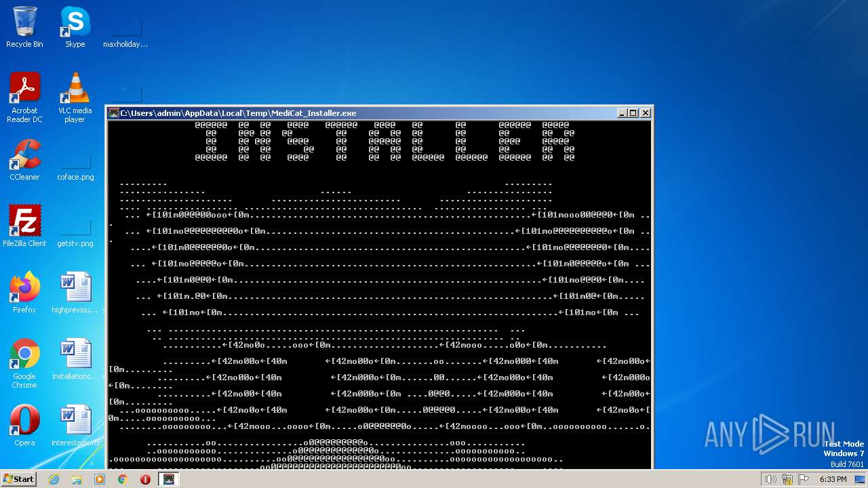Open Windows Explorer from taskbar
The width and height of the screenshot is (868, 488).
[x=77, y=479]
